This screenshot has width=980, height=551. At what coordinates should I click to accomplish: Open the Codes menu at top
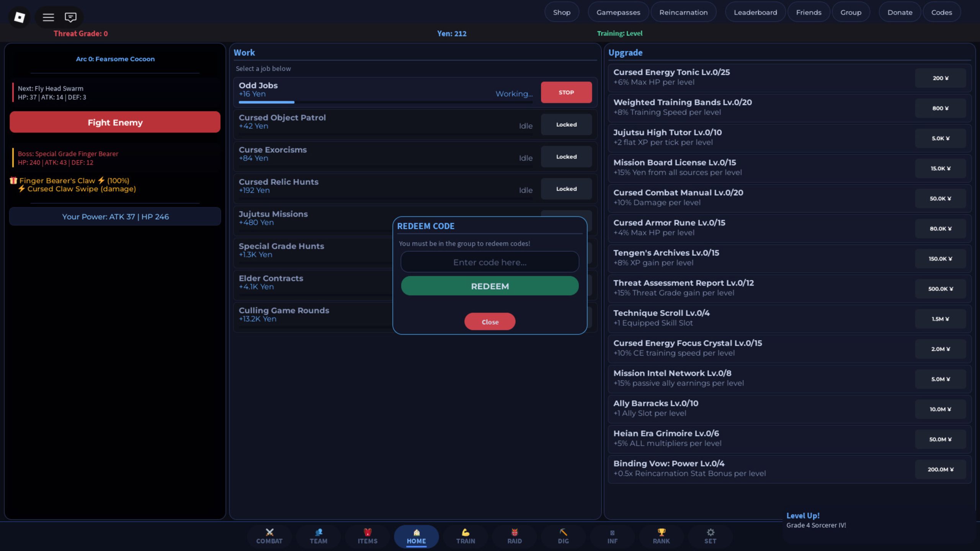(x=941, y=12)
